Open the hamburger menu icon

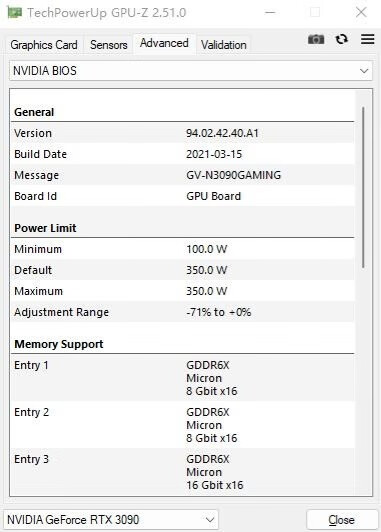(367, 39)
